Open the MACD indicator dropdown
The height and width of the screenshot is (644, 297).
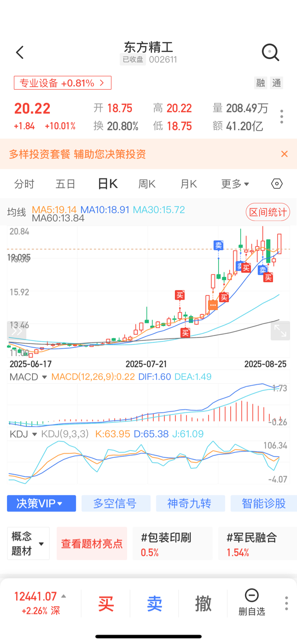pos(28,377)
